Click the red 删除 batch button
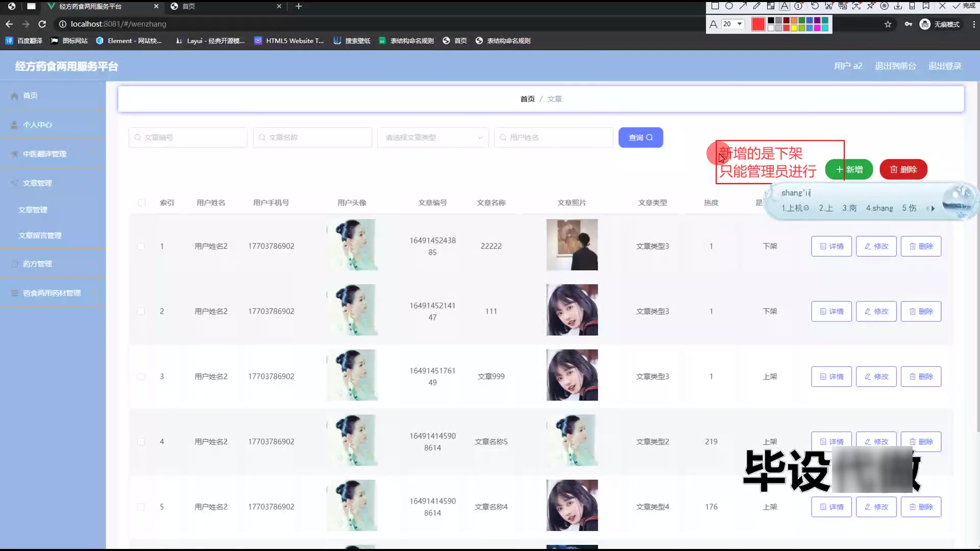 click(x=903, y=169)
